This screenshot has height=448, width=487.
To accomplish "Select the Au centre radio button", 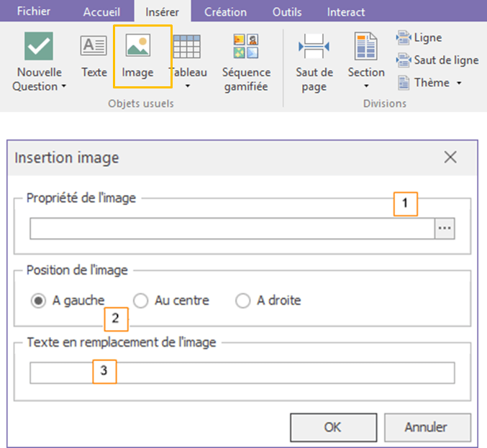I will [141, 301].
